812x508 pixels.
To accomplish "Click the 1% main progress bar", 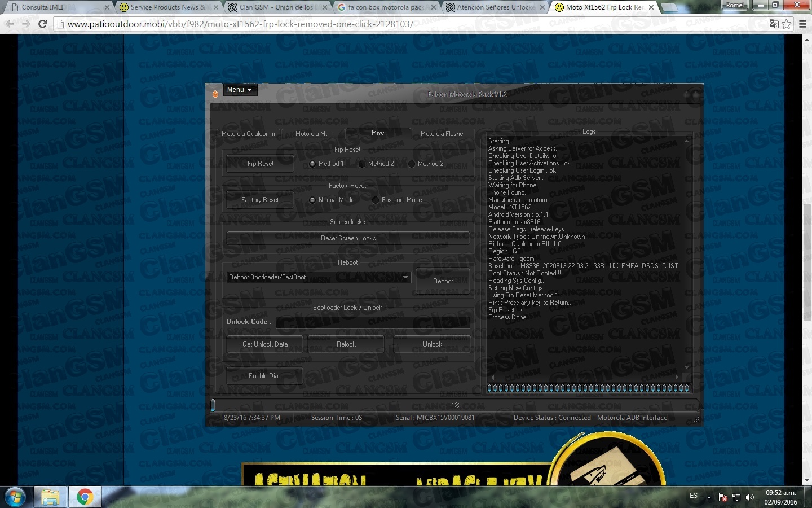I will 455,405.
